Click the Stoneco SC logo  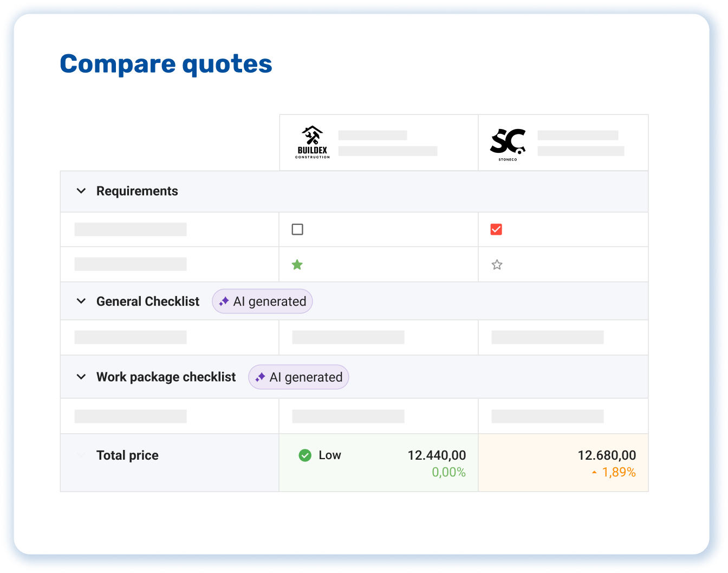point(508,143)
